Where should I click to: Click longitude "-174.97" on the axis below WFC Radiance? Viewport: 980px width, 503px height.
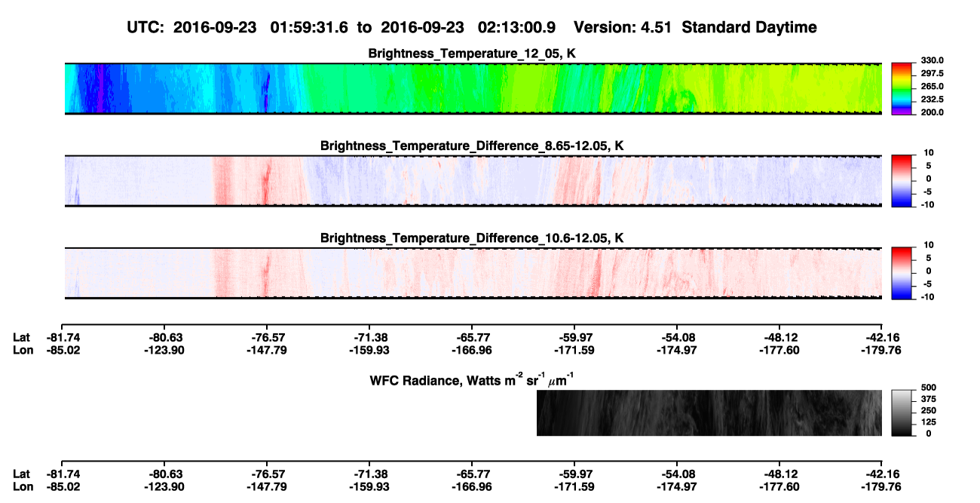pyautogui.click(x=676, y=486)
